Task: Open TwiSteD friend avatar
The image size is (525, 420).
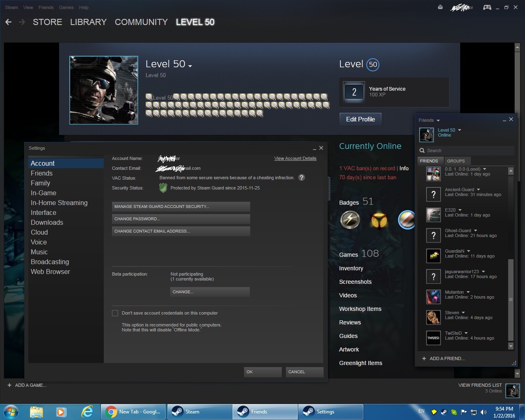Action: (434, 338)
